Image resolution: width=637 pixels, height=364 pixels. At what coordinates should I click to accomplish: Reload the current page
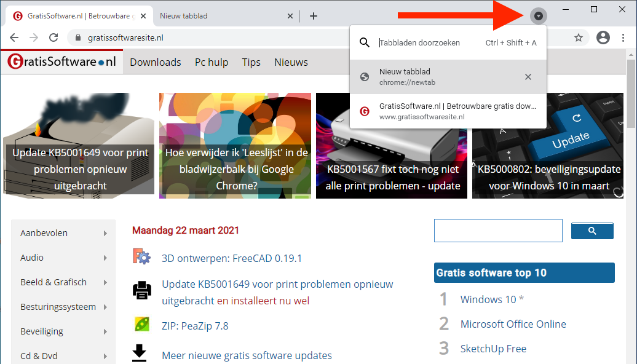coord(53,38)
